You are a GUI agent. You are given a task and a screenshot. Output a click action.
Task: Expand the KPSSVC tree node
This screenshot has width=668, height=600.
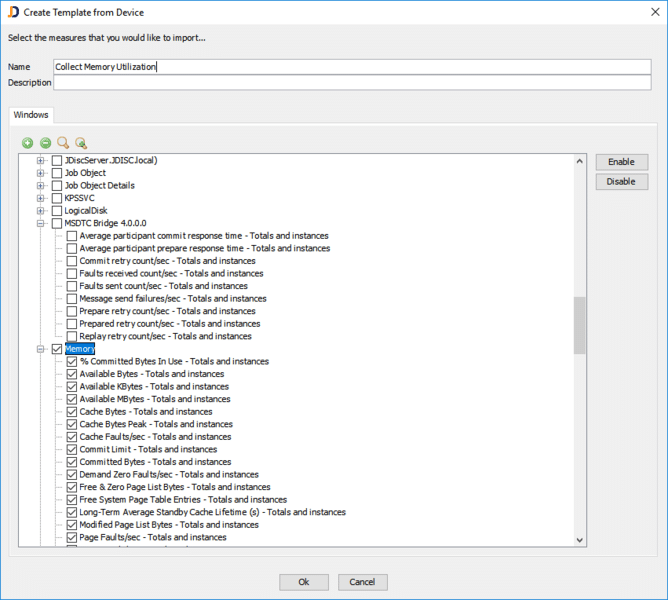[41, 198]
